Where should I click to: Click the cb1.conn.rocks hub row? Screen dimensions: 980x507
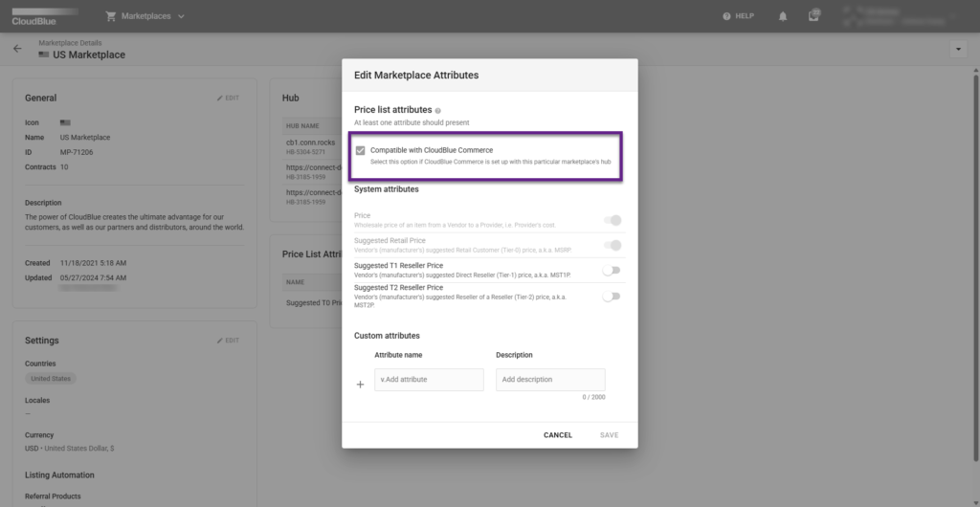click(313, 146)
